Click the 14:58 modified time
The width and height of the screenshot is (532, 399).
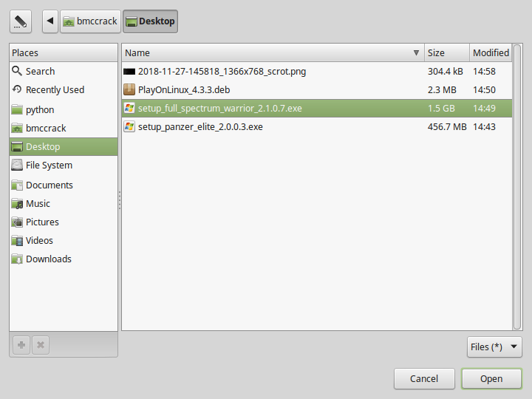[x=484, y=71]
